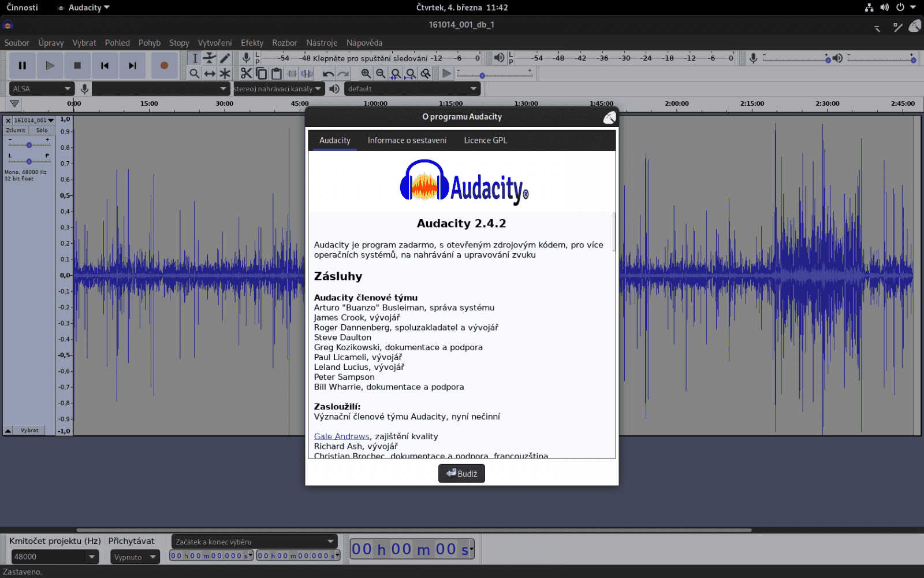Click the Zoom In magnifier icon

[366, 73]
